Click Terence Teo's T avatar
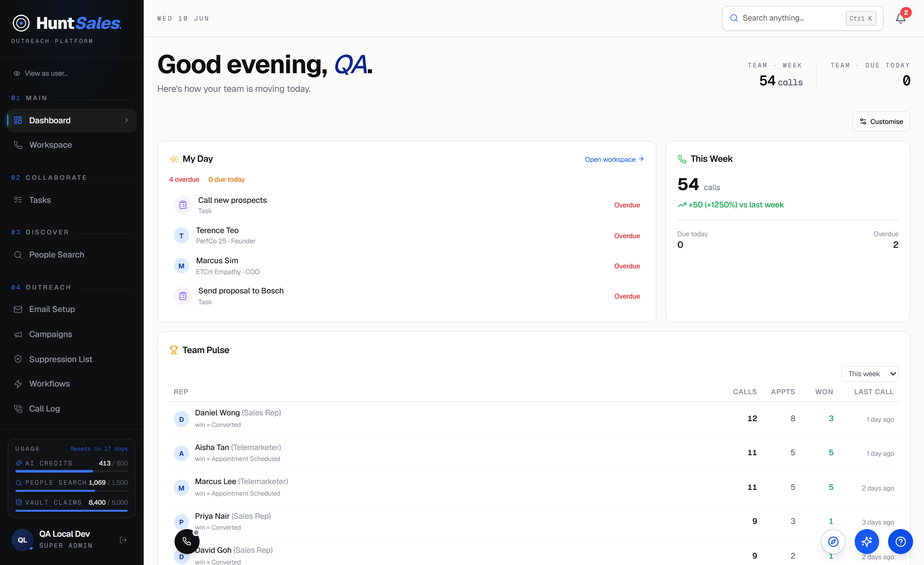Viewport: 924px width, 565px height. pos(182,236)
